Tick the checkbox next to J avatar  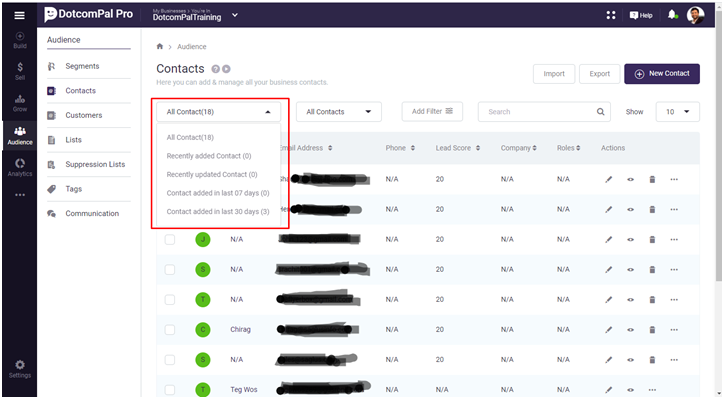coord(170,240)
